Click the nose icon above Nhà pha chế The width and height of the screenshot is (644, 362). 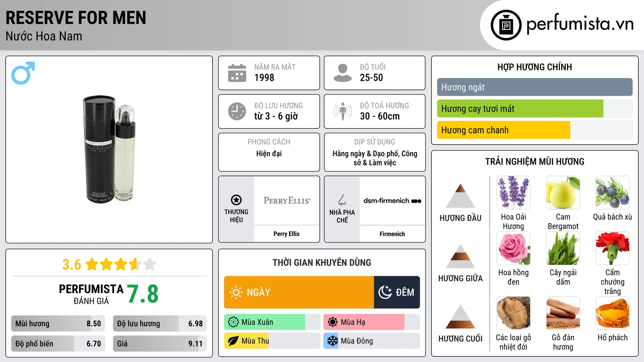click(342, 200)
